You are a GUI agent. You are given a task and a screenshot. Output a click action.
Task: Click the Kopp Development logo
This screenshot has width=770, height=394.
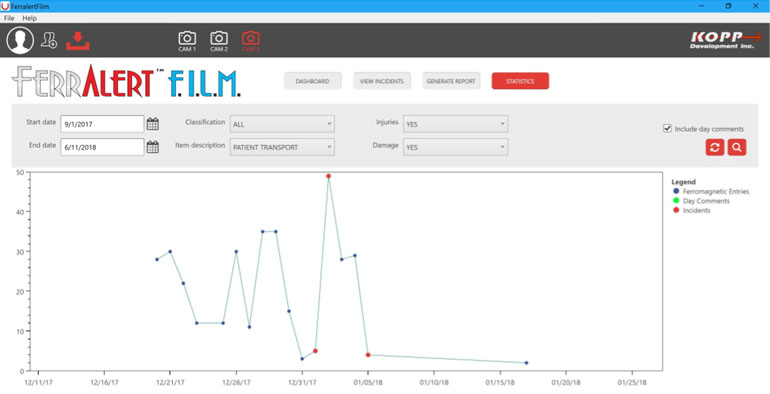click(725, 40)
